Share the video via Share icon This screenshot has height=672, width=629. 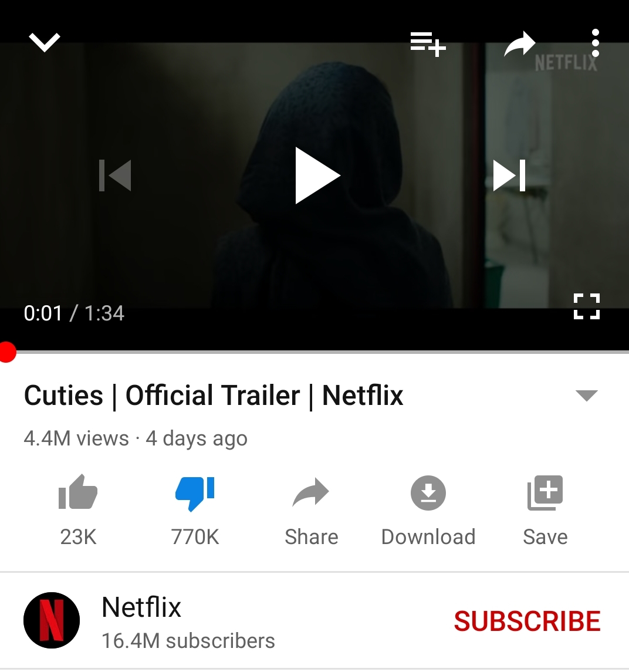pyautogui.click(x=311, y=492)
